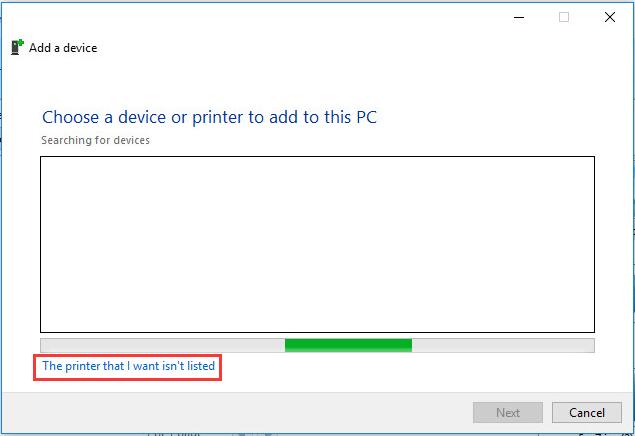The width and height of the screenshot is (635, 436).
Task: Click the disabled maximize window icon
Action: [x=564, y=17]
